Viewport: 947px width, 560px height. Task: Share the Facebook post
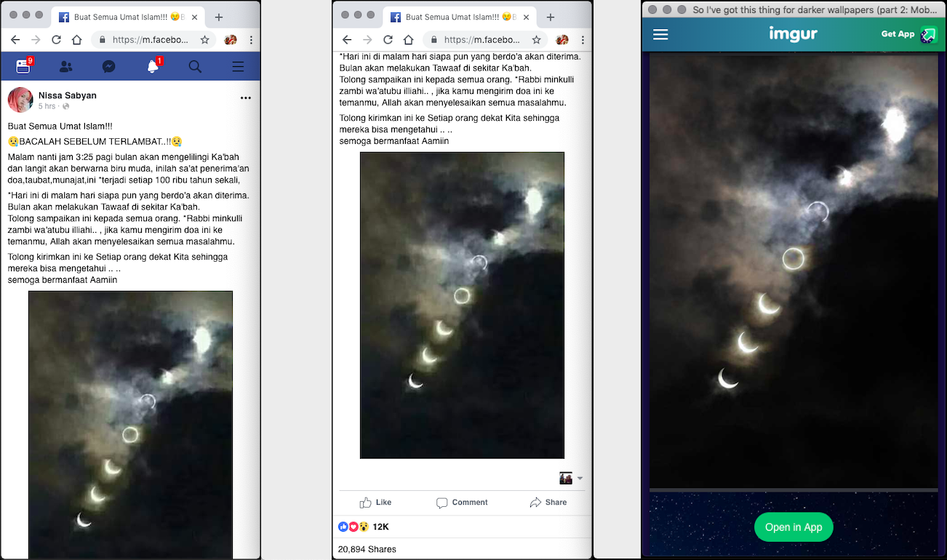[x=548, y=503]
